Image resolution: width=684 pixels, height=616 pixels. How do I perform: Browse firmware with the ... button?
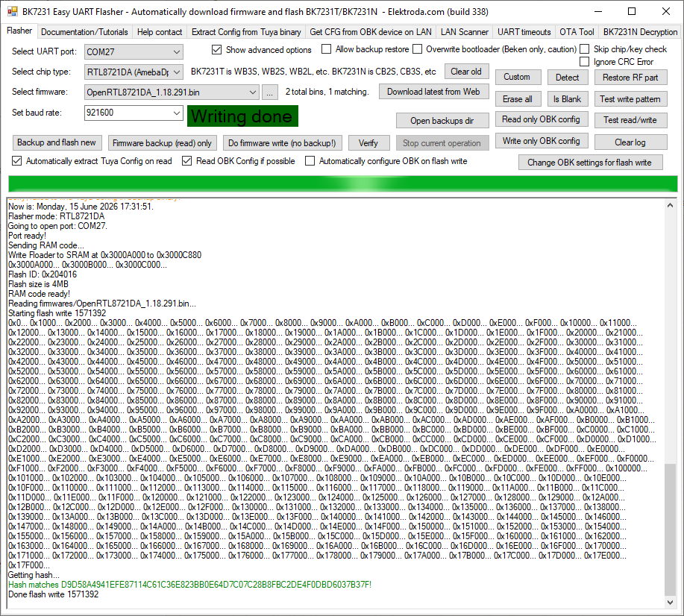tap(270, 92)
